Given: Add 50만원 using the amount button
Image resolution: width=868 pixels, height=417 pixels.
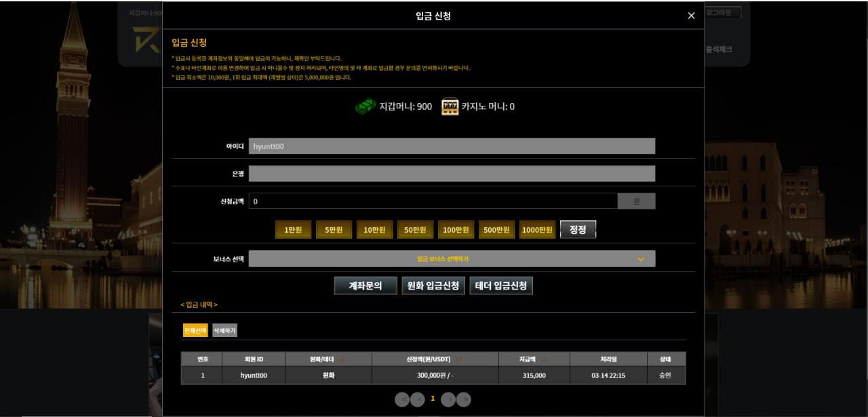Looking at the screenshot, I should click(x=415, y=230).
